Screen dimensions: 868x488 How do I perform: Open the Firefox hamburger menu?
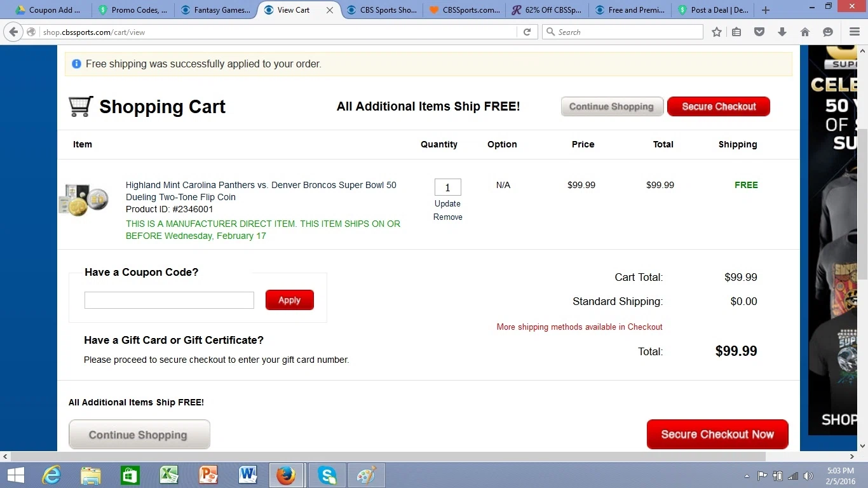tap(855, 32)
